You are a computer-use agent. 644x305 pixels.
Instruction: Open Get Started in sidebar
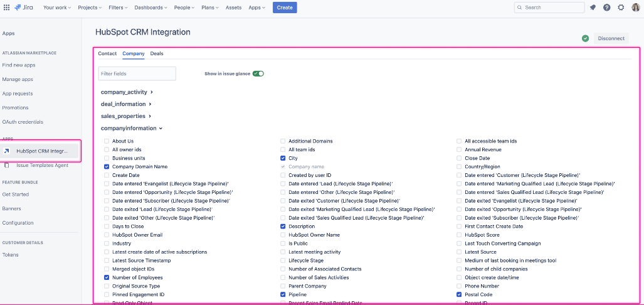click(16, 195)
